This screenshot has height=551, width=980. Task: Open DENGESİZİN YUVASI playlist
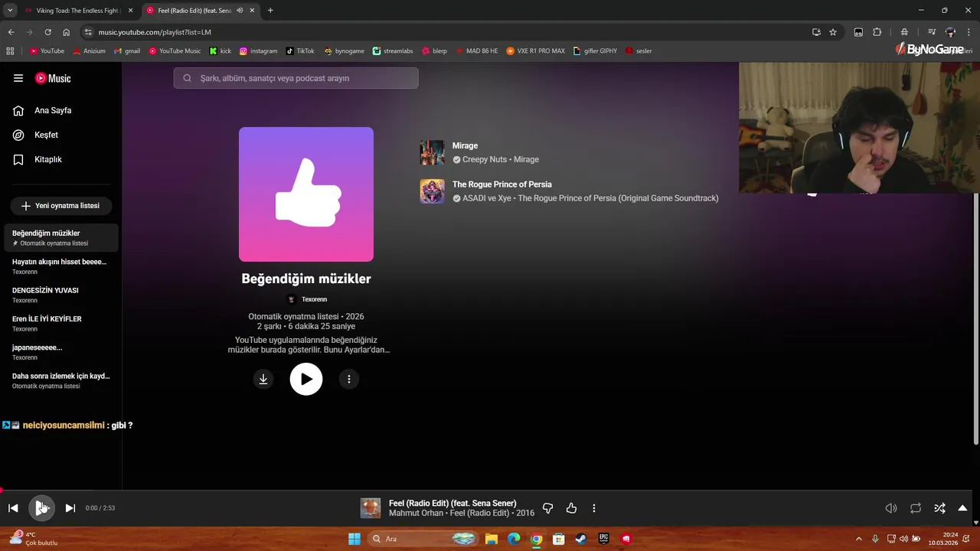tap(61, 295)
